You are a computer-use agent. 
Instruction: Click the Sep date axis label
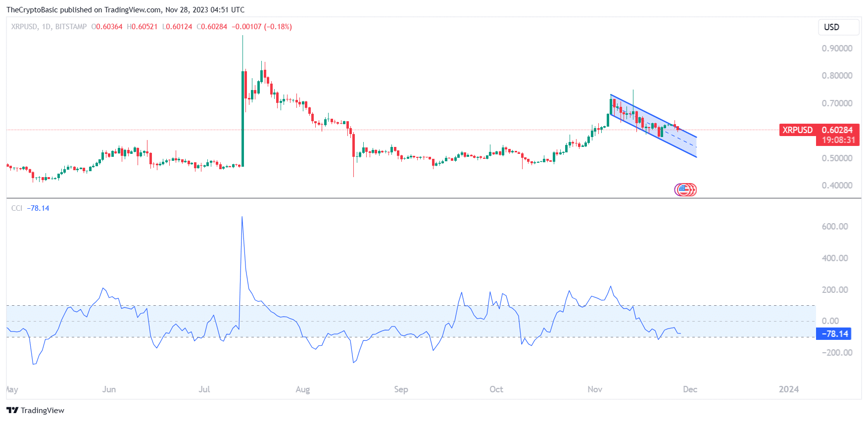[x=401, y=389]
